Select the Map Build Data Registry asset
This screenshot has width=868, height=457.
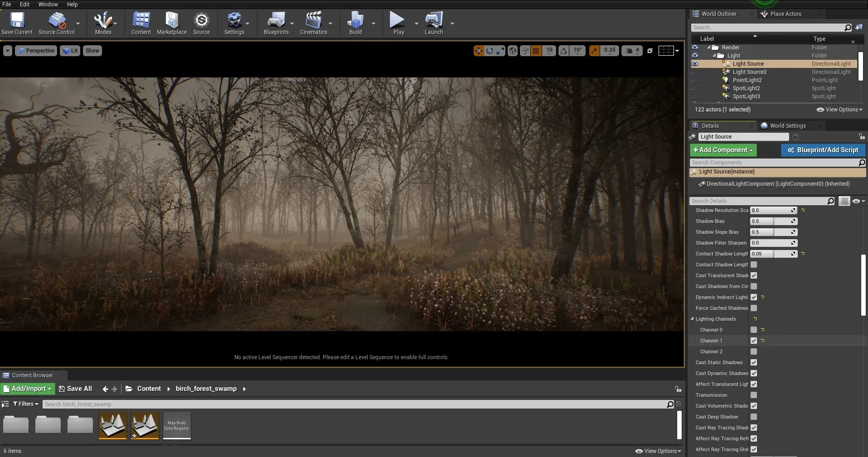pyautogui.click(x=177, y=425)
